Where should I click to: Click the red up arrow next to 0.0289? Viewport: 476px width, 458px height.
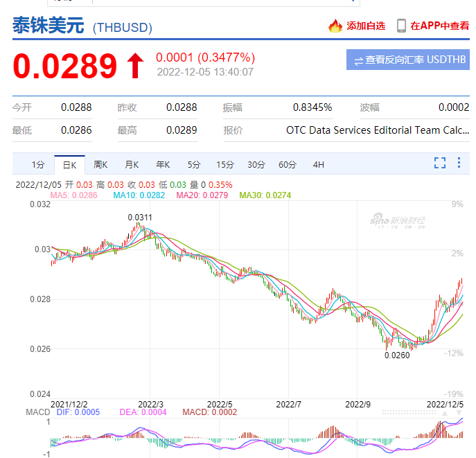135,66
